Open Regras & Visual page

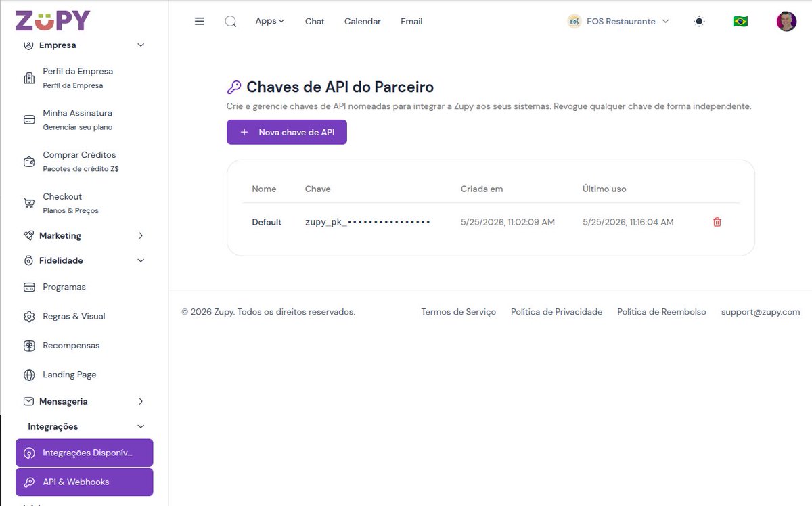click(85, 317)
